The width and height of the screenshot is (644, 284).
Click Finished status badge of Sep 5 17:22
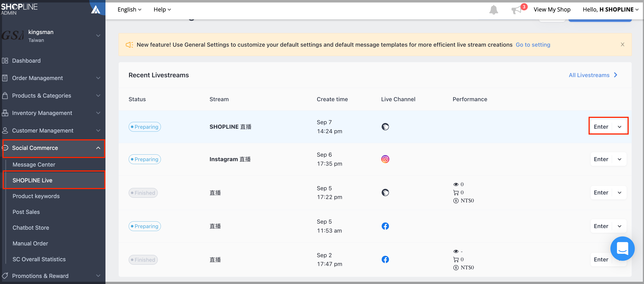143,193
